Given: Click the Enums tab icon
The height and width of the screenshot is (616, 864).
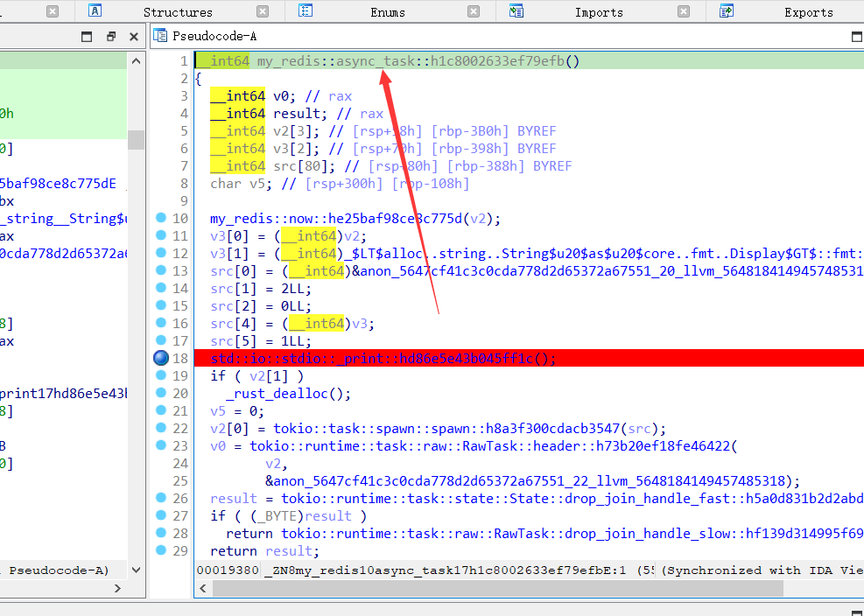Looking at the screenshot, I should 306,11.
